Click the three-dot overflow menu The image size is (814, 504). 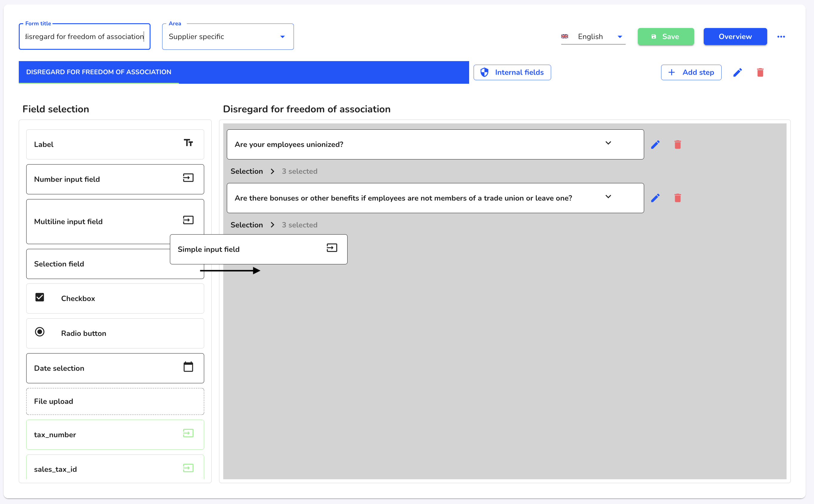click(x=782, y=37)
